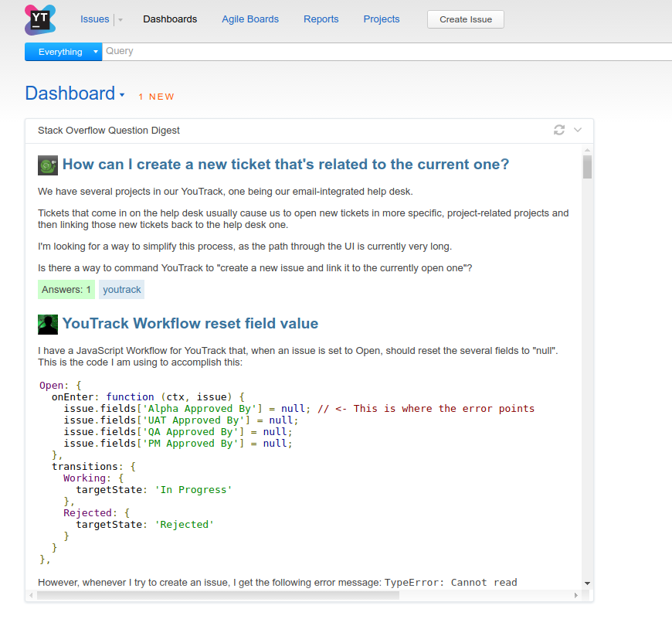
Task: Click the code line containing 'PM Approved By'
Action: click(x=178, y=444)
